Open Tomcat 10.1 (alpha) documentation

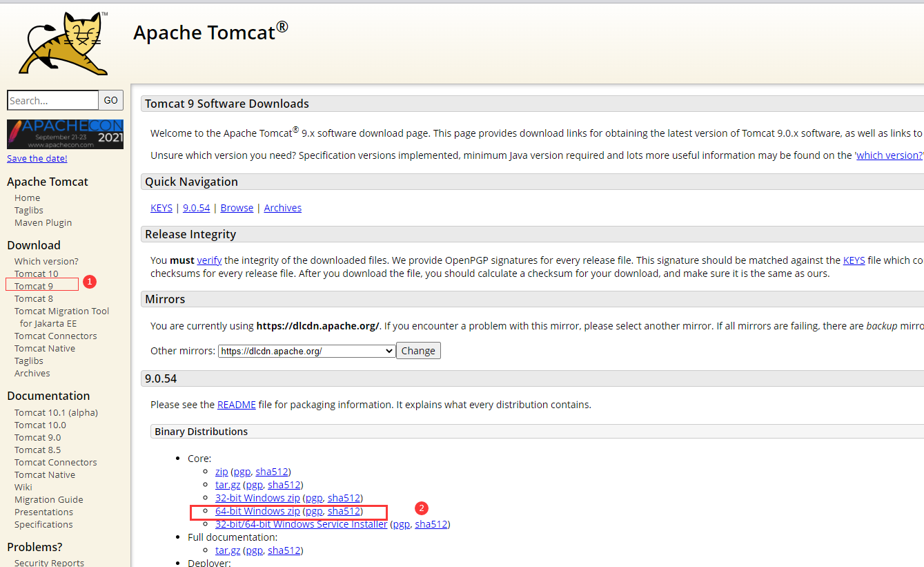[x=56, y=412]
